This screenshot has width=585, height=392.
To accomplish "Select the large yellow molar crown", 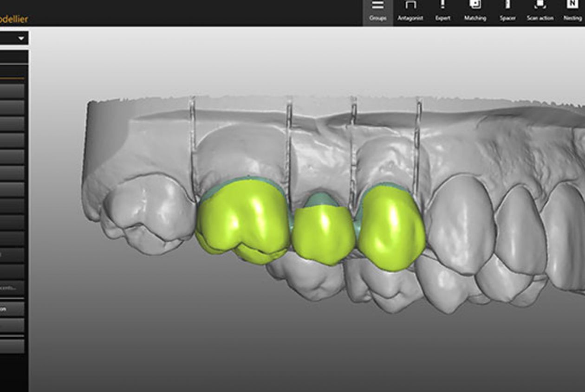I will point(241,218).
